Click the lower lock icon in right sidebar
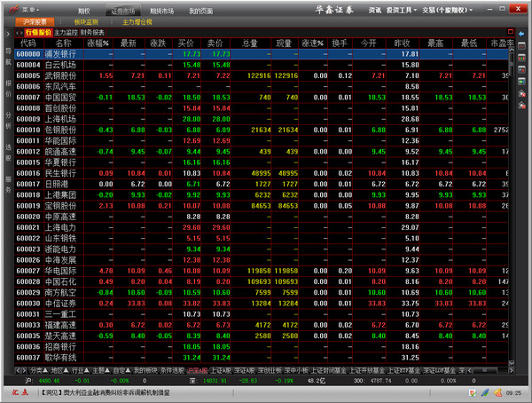This screenshot has height=403, width=532. (522, 106)
